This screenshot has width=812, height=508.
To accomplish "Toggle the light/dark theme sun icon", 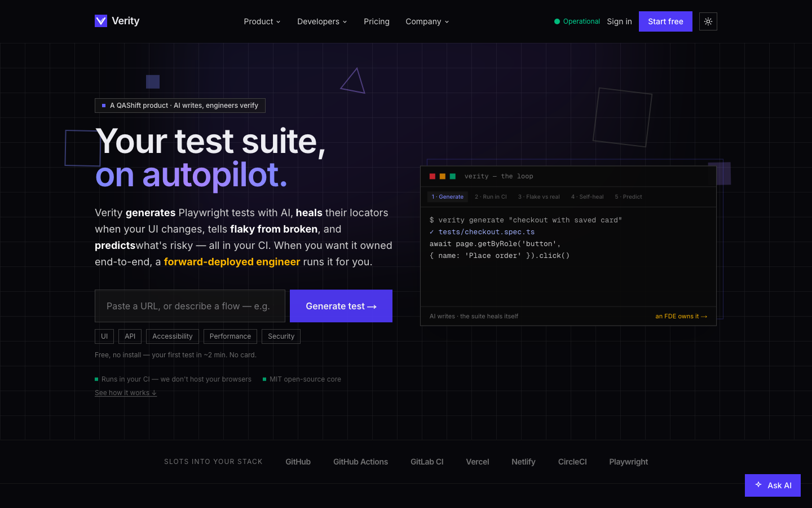I will 708,21.
